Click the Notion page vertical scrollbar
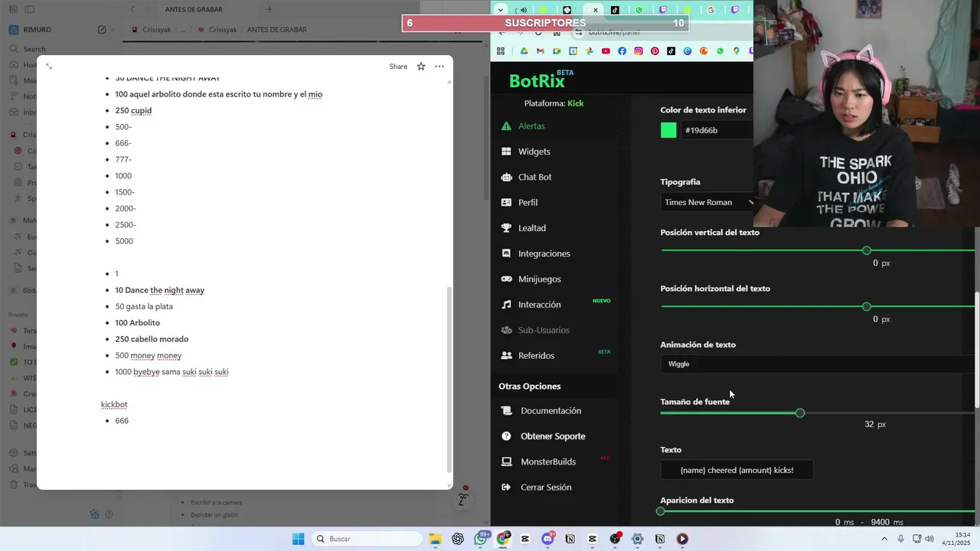The image size is (980, 551). 449,380
